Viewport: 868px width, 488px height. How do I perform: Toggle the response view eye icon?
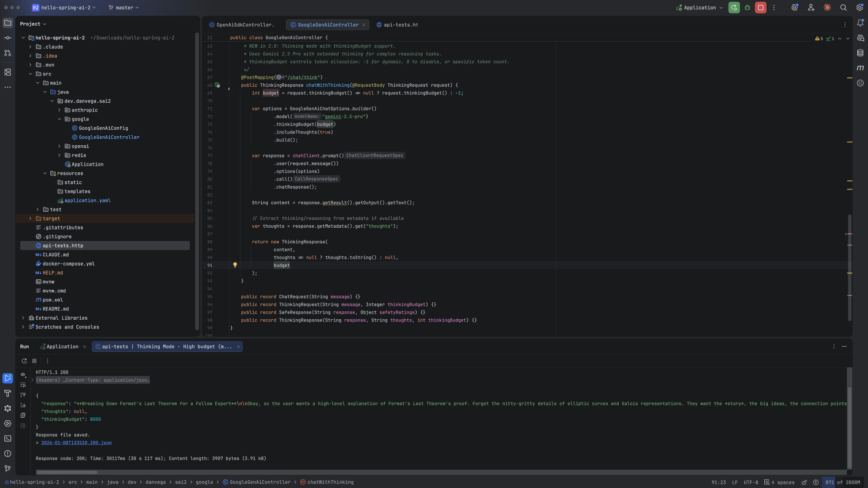(x=23, y=375)
